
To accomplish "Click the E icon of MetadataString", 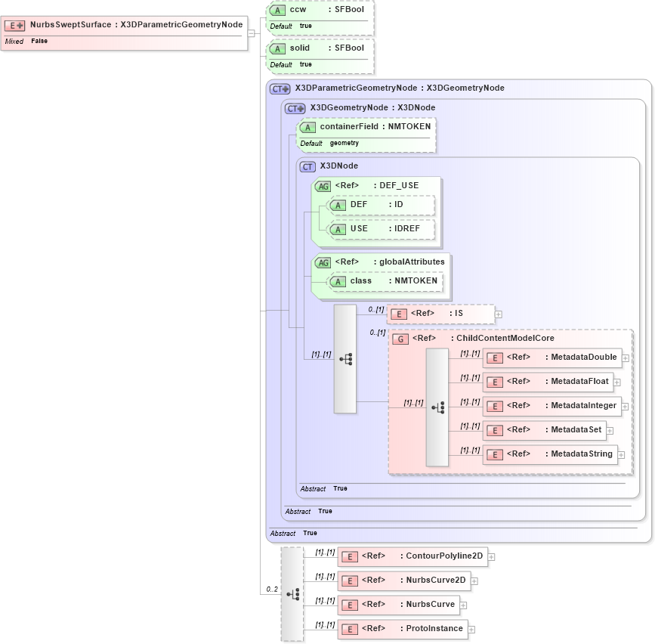I will (x=495, y=455).
